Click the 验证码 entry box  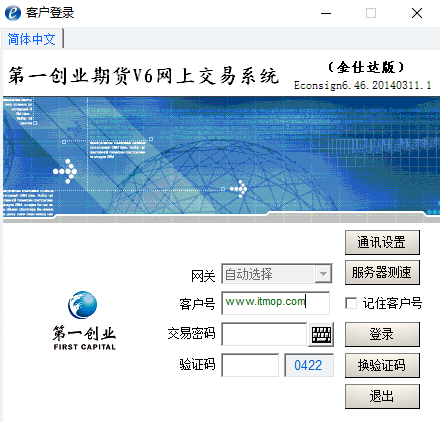[x=250, y=365]
